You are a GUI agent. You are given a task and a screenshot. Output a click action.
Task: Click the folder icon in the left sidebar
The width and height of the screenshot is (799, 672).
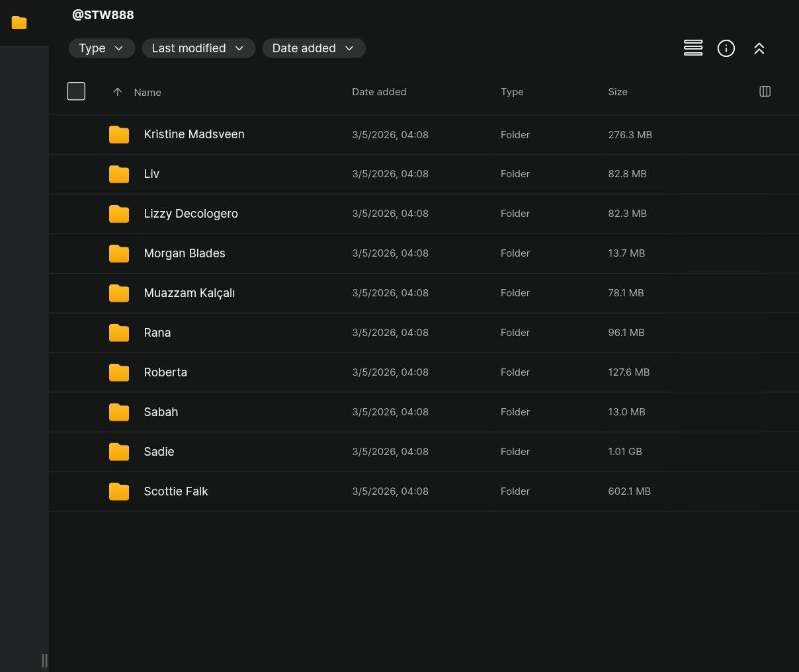19,23
